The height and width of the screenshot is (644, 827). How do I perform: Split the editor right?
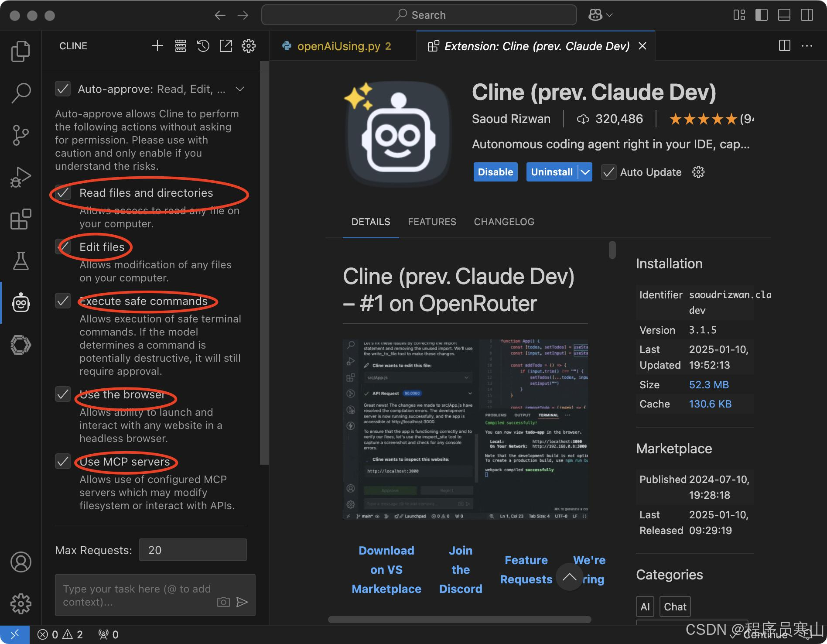[784, 46]
